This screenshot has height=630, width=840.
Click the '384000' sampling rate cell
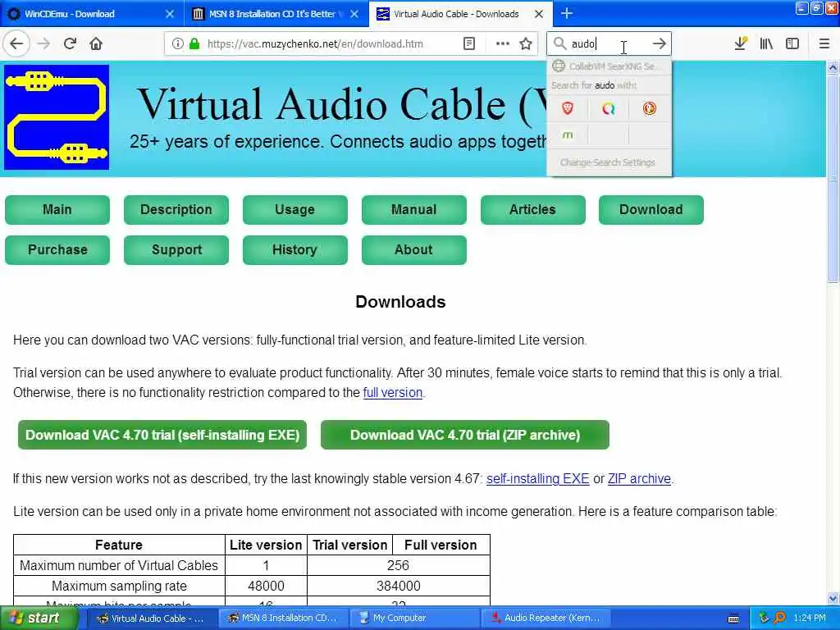(398, 586)
